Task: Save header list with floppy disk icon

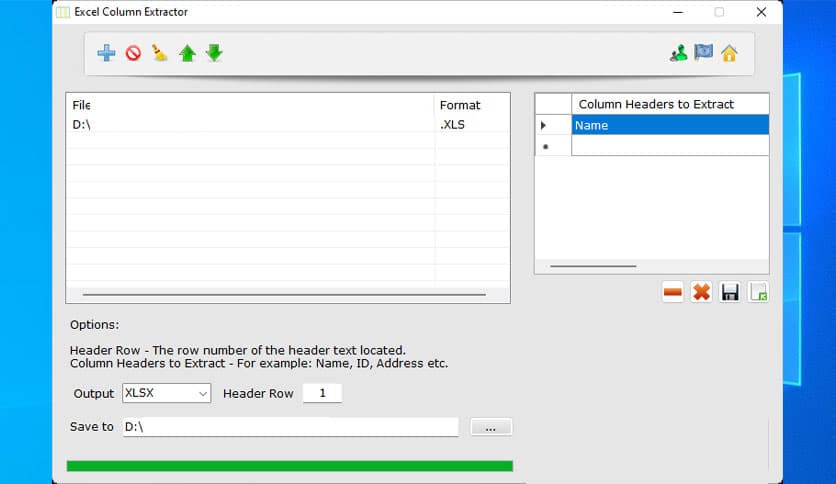Action: coord(730,292)
